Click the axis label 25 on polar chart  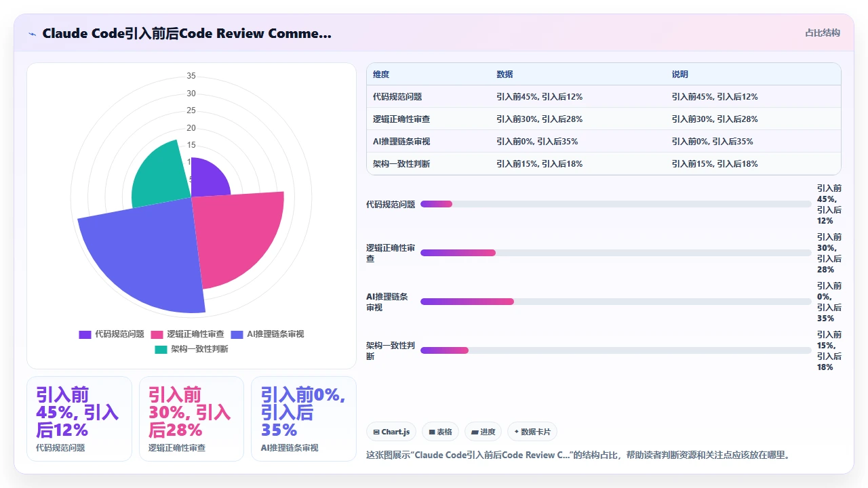tap(191, 110)
